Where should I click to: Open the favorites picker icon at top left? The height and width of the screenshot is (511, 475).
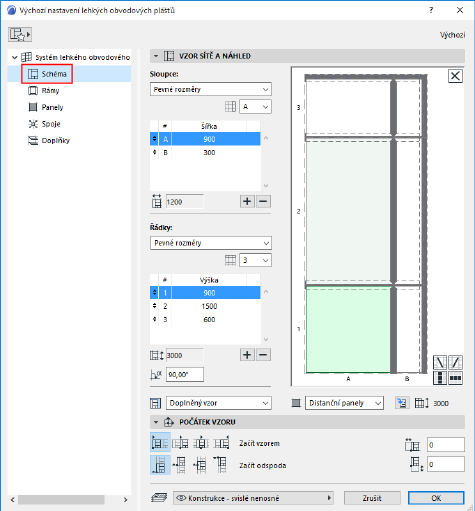(x=20, y=34)
